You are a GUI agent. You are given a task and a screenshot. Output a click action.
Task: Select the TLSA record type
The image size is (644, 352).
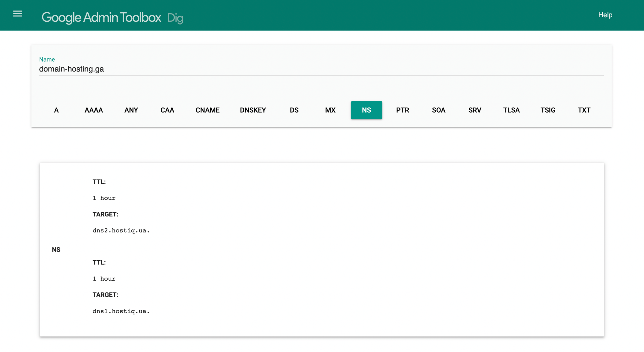(511, 110)
